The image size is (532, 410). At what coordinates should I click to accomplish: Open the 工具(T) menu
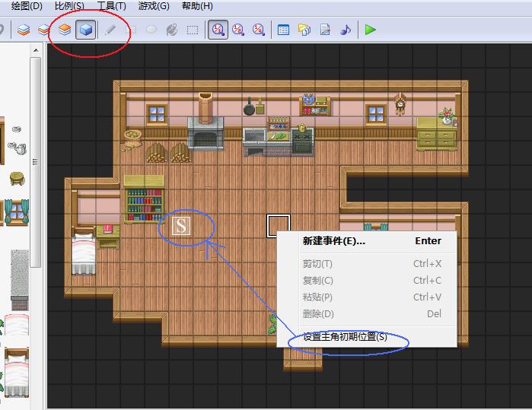tap(111, 6)
